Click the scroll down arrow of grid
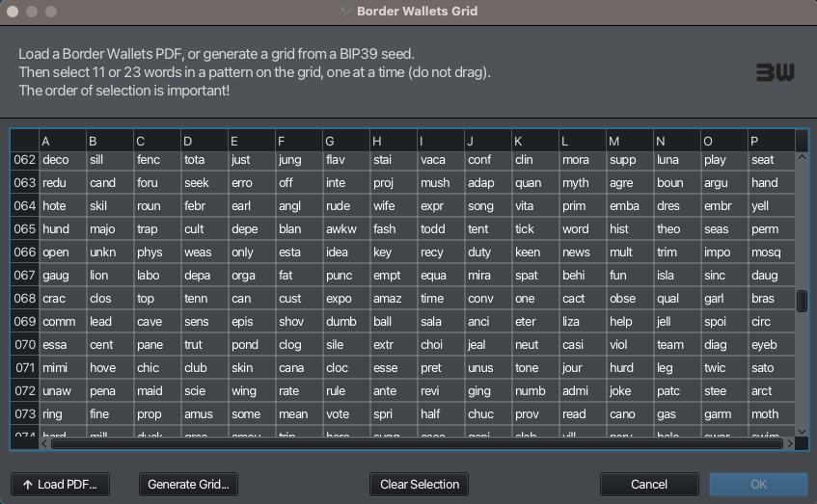 tap(802, 432)
